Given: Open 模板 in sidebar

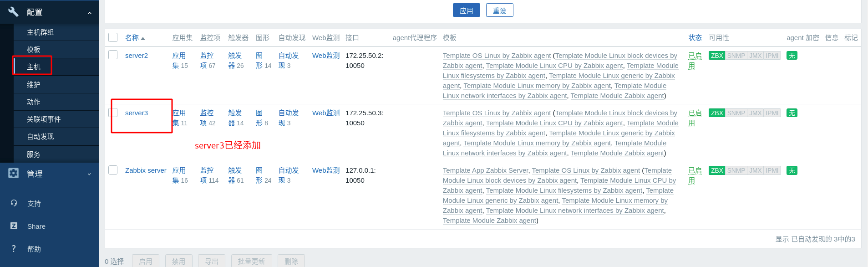Looking at the screenshot, I should pos(56,50).
